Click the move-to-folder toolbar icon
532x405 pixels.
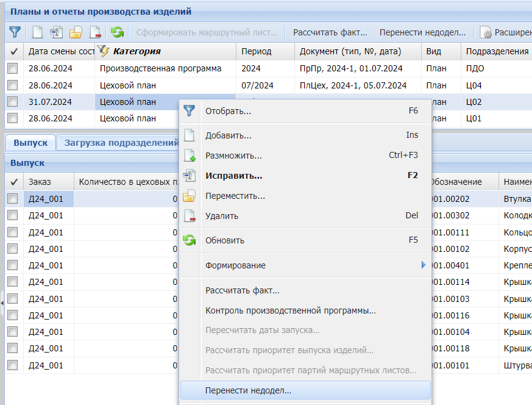76,32
